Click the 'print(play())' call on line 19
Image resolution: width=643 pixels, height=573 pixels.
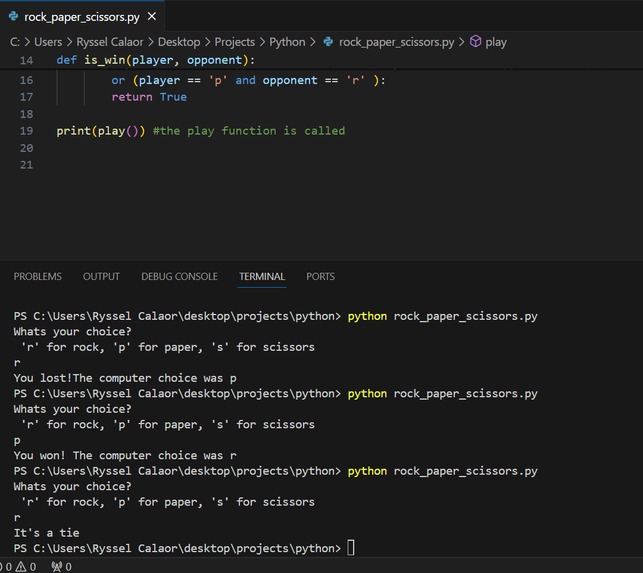pos(101,131)
